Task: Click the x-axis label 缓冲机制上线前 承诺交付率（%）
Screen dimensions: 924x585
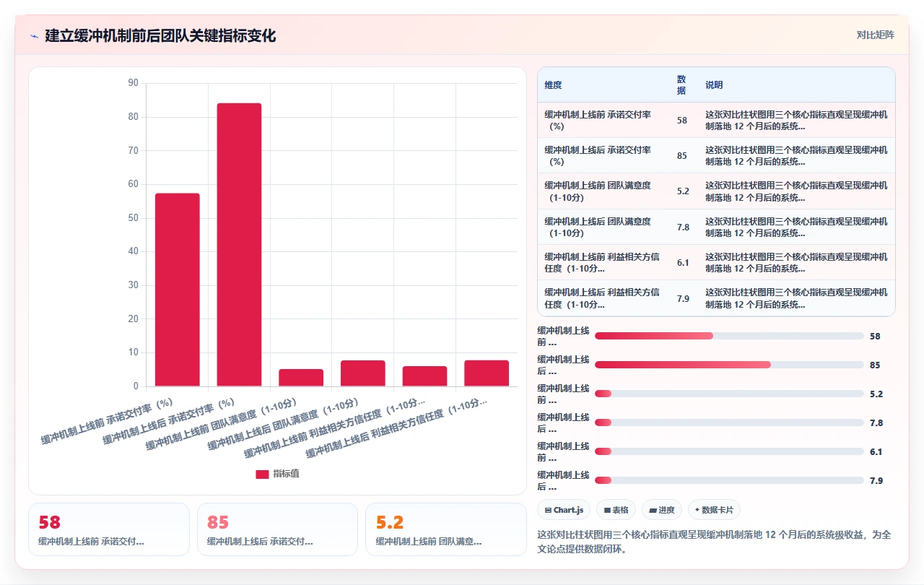Action: 107,420
